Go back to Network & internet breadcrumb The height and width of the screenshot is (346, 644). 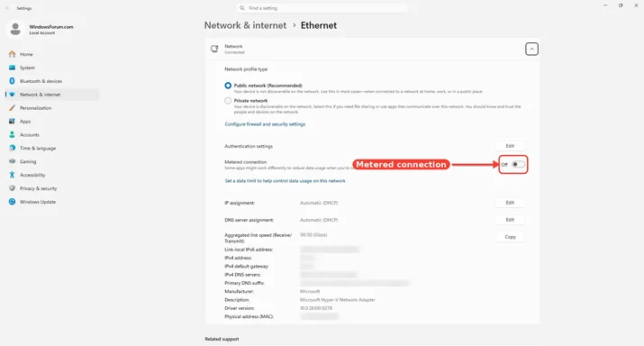245,25
